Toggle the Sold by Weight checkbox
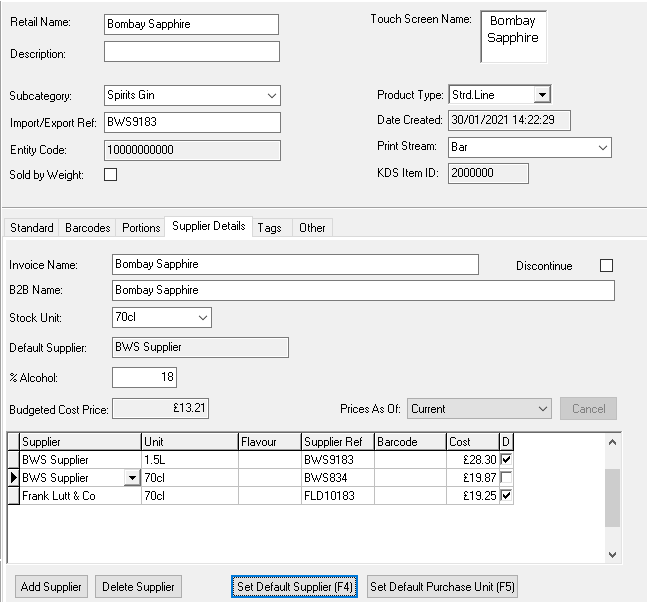This screenshot has width=647, height=602. tap(111, 175)
